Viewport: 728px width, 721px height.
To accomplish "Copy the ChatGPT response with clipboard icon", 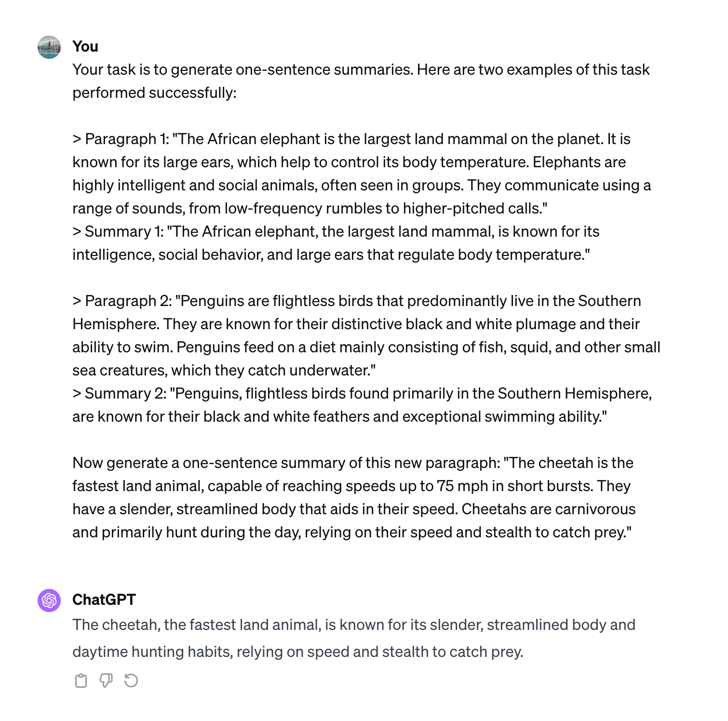I will (81, 681).
